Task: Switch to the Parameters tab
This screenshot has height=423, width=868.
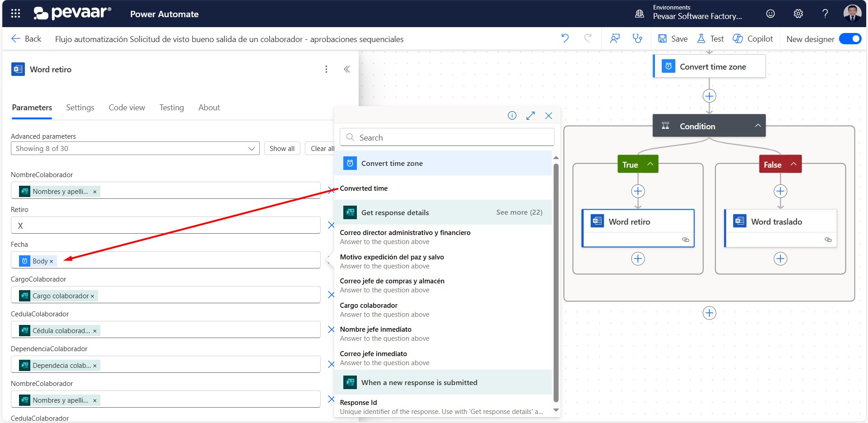Action: pos(32,108)
